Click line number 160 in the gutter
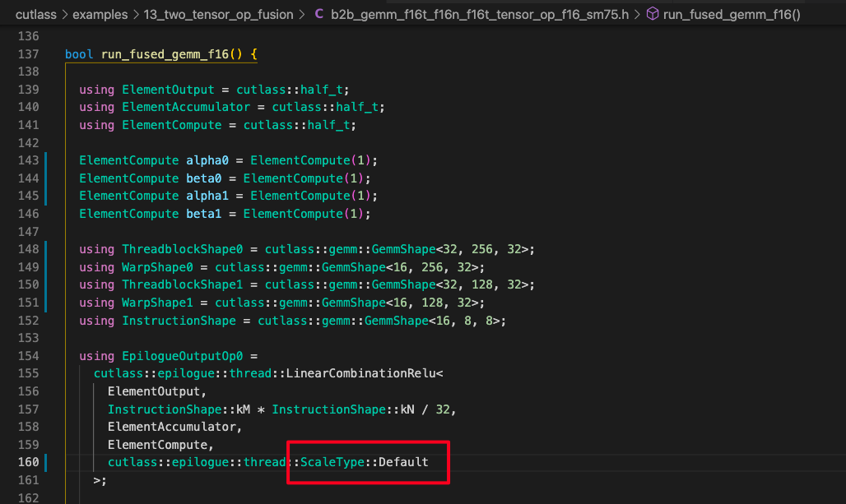The image size is (846, 504). [28, 462]
